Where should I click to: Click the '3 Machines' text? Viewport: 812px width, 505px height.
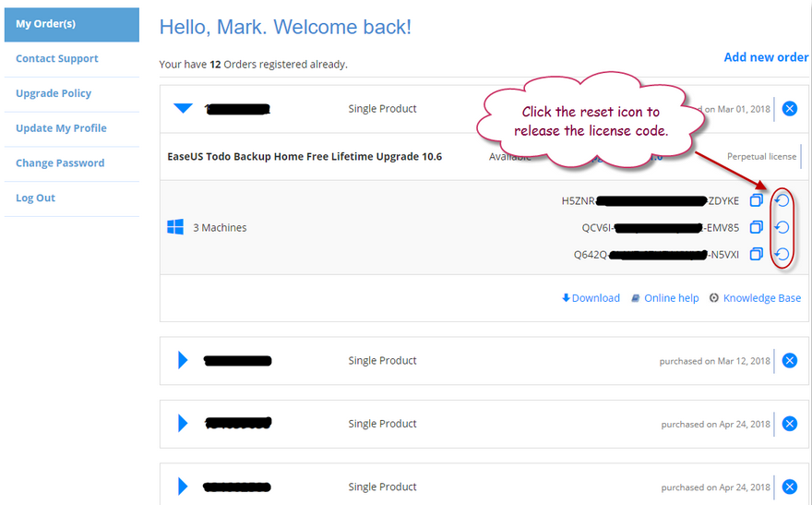click(x=220, y=227)
